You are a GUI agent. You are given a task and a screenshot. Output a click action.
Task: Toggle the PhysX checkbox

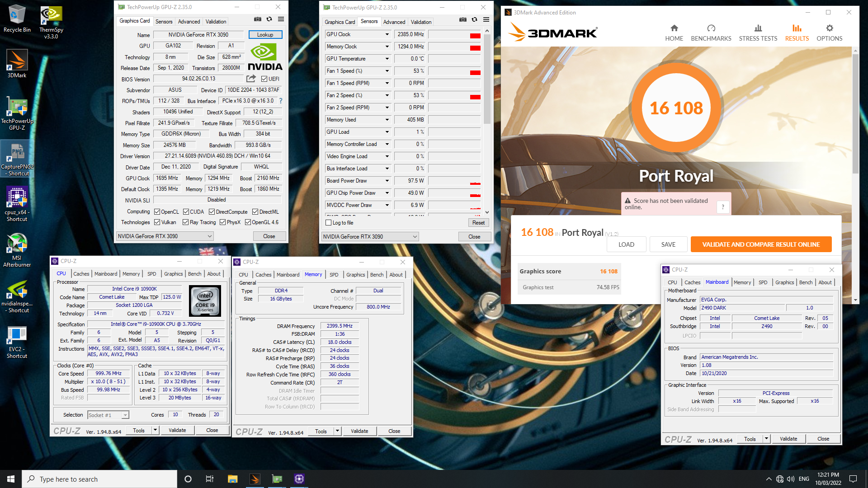(x=222, y=222)
